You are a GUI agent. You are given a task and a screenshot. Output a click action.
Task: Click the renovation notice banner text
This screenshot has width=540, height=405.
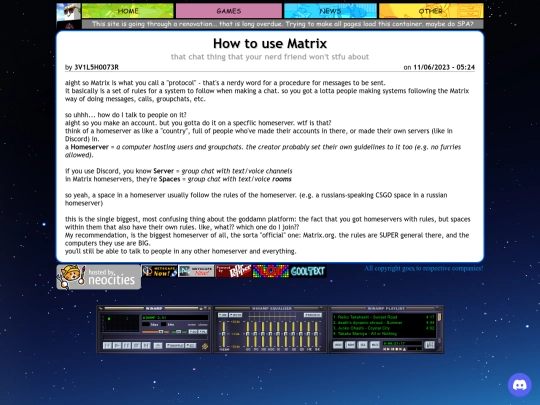pos(282,24)
